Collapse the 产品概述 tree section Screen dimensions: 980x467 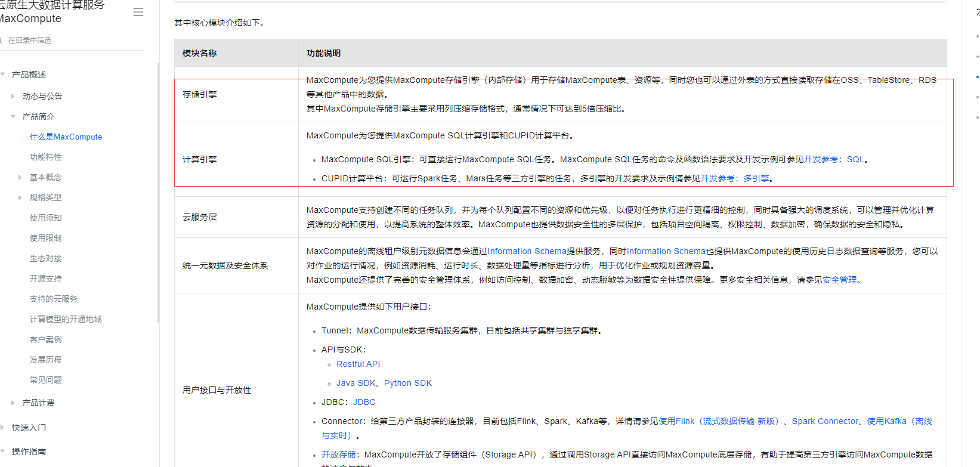pyautogui.click(x=2, y=75)
